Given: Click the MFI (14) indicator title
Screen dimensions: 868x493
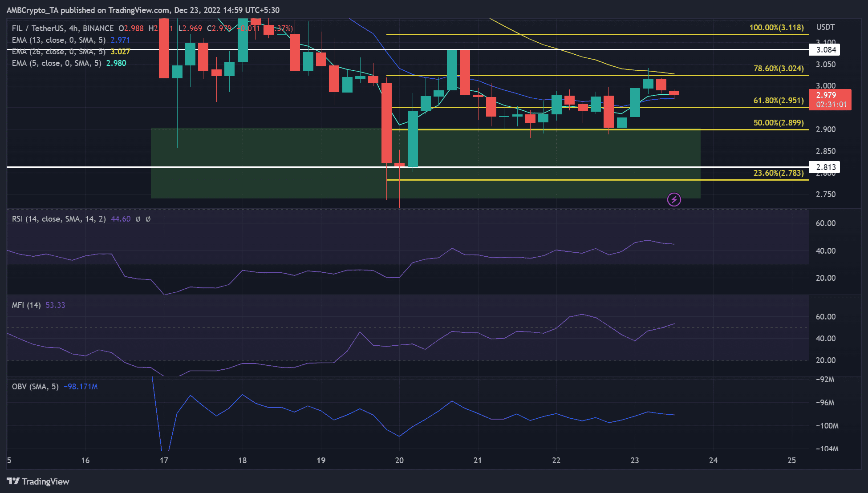Looking at the screenshot, I should click(26, 305).
